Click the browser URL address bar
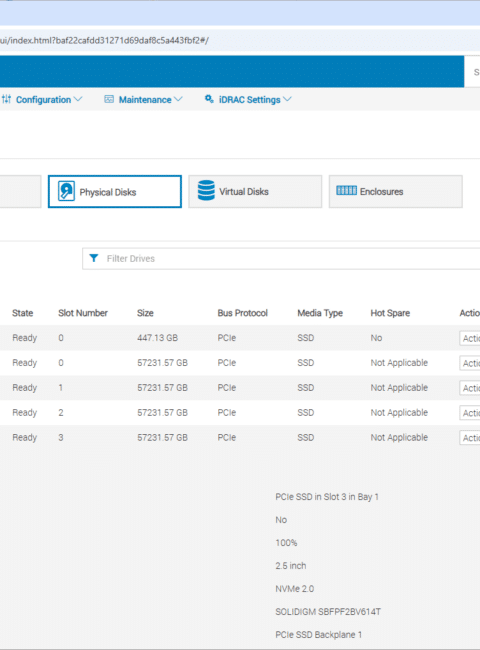The image size is (480, 650). tap(240, 41)
